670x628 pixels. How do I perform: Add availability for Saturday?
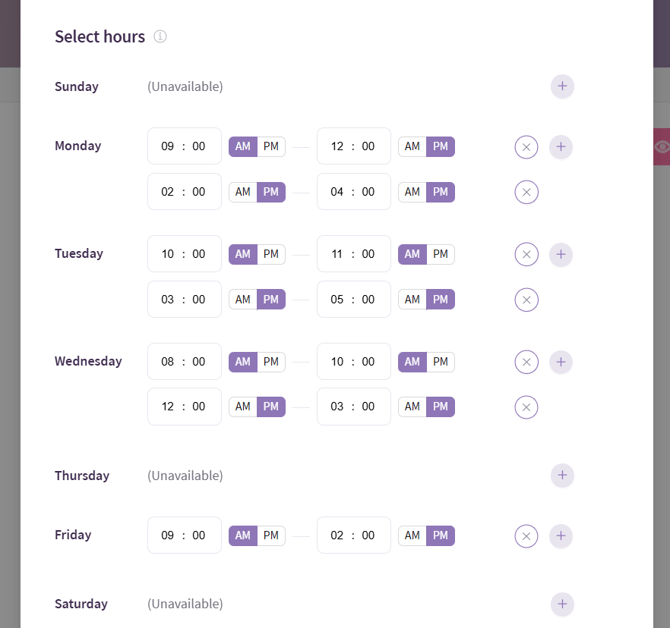(562, 604)
